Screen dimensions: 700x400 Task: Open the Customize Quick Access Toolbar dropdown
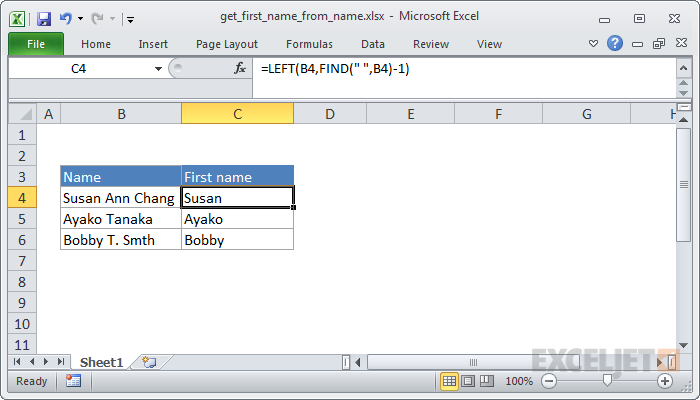coord(131,19)
